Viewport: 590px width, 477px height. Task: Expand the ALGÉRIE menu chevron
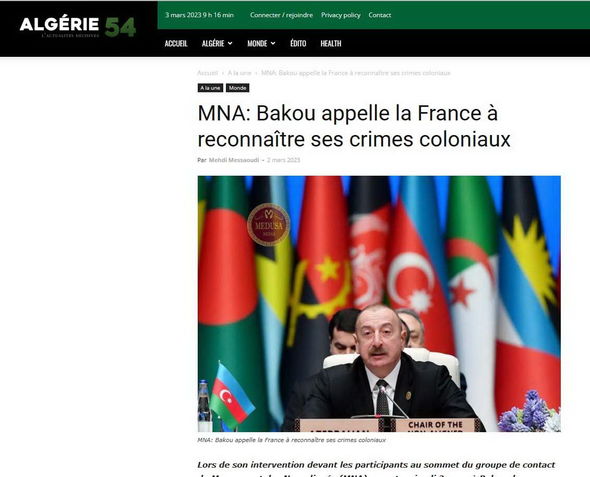[x=230, y=44]
